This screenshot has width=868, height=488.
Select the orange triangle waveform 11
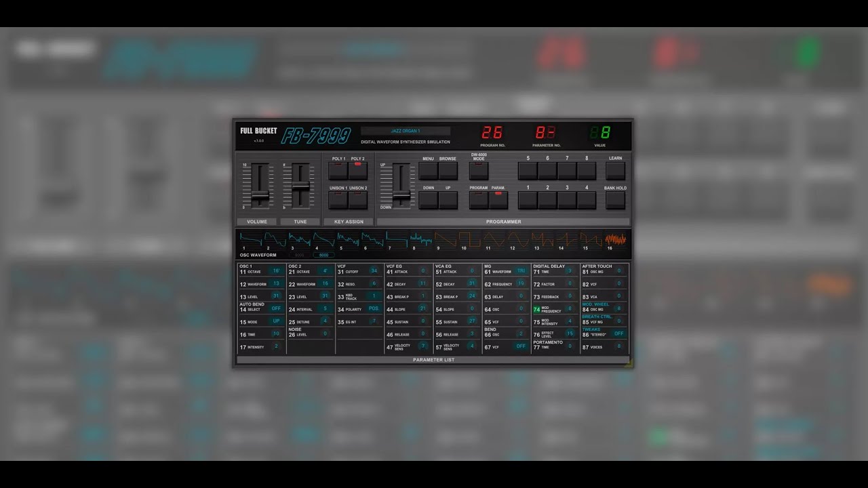click(x=494, y=239)
